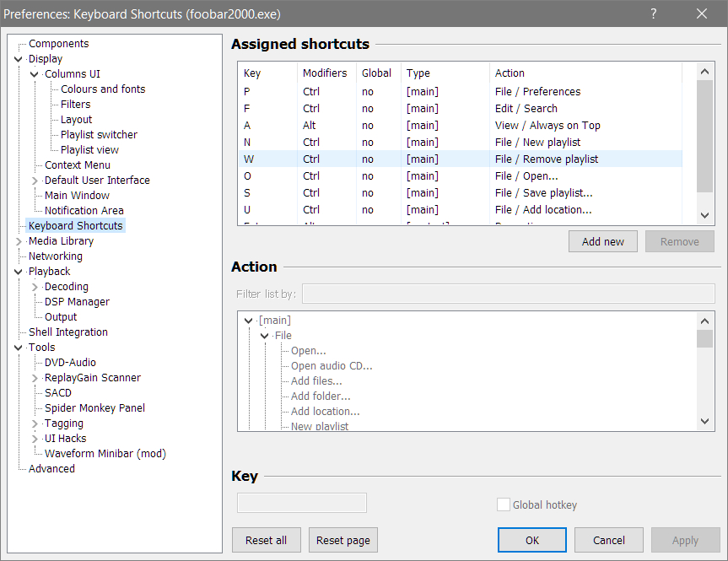728x561 pixels.
Task: Open the Spider Monkey Panel settings
Action: point(94,408)
